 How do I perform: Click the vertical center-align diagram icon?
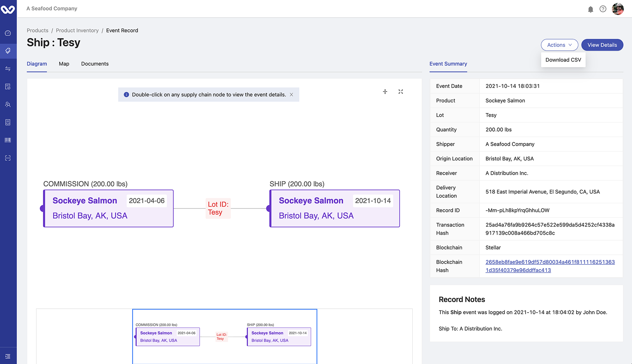coord(385,92)
